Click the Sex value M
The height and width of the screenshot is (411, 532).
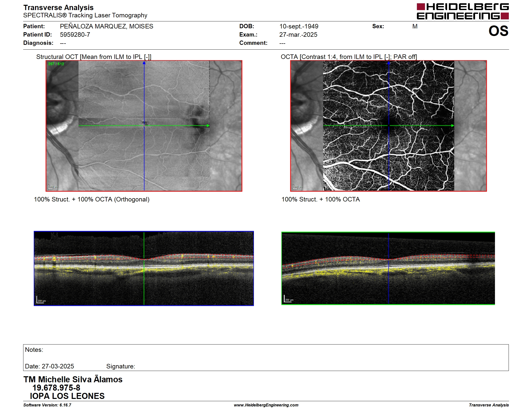pyautogui.click(x=415, y=26)
